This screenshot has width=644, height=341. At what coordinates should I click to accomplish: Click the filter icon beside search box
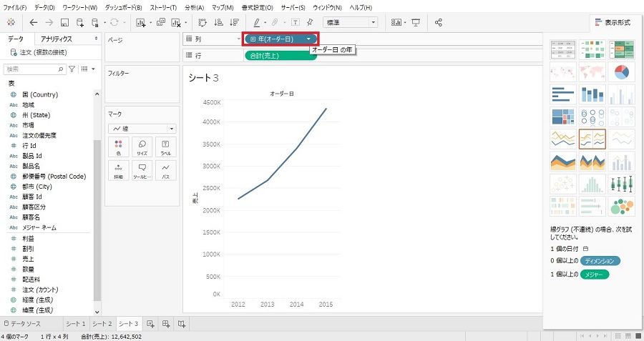(72, 69)
